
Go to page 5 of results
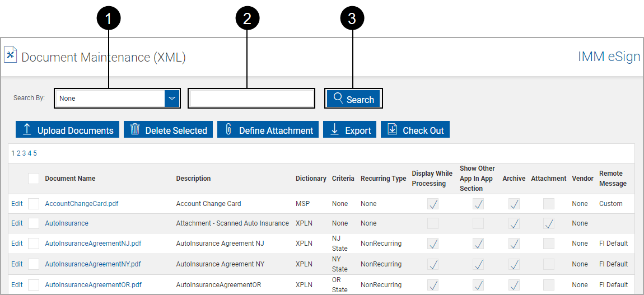35,153
